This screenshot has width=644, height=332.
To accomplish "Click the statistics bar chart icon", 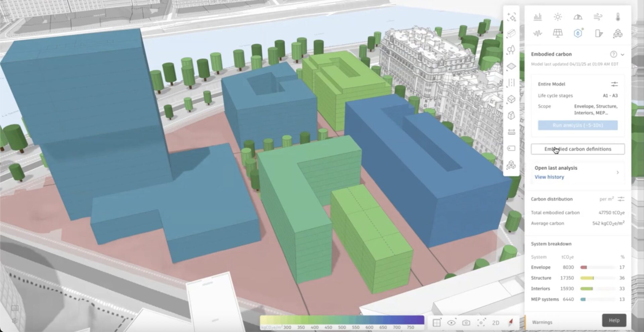I will pyautogui.click(x=538, y=16).
